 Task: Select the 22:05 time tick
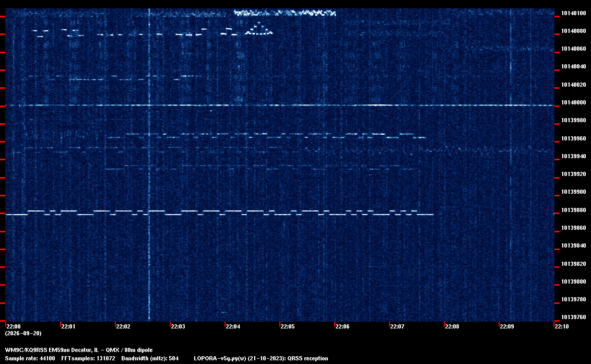(x=288, y=326)
